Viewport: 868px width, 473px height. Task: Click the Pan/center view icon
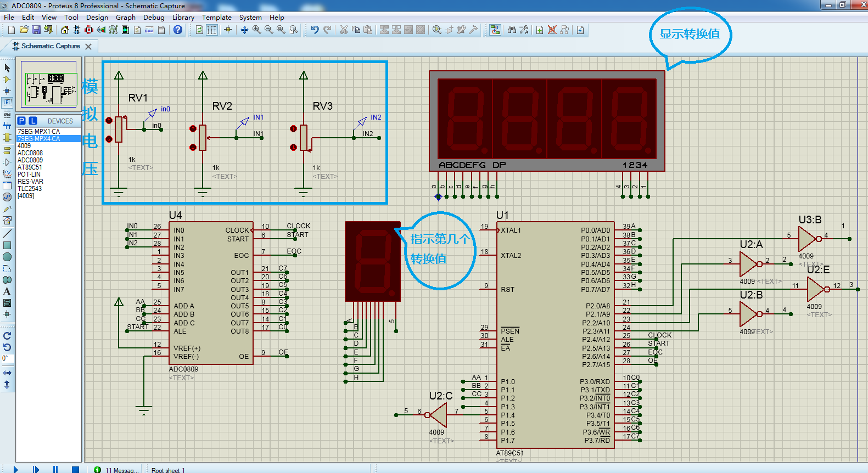coord(245,30)
